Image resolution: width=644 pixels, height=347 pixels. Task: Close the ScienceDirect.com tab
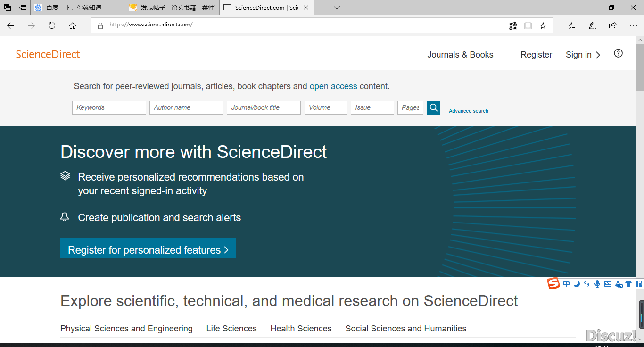click(x=306, y=8)
